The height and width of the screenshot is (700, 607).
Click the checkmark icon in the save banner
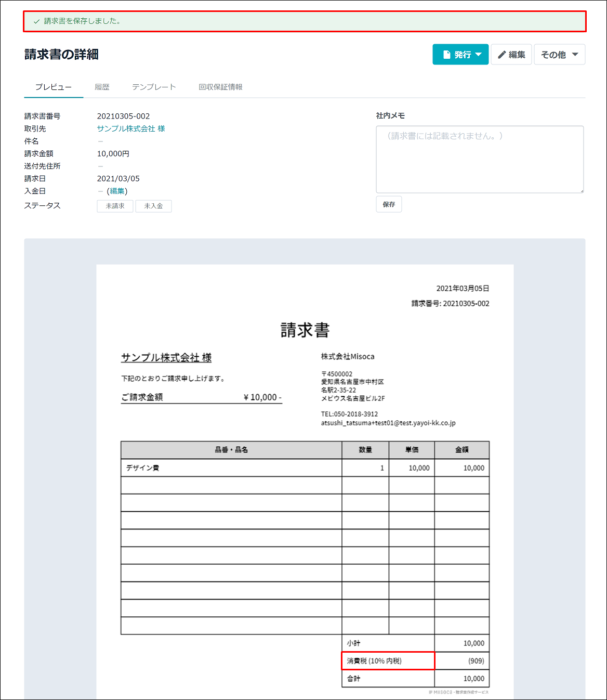36,21
